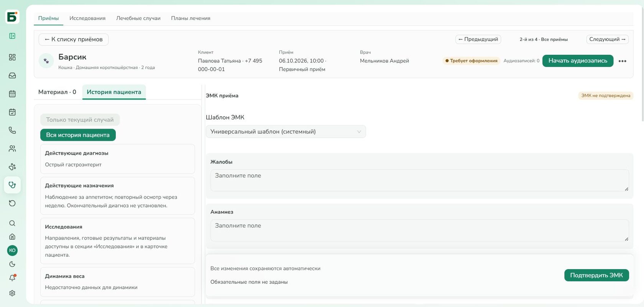644x307 pixels.
Task: Click the Острый гастроэнтерит diagnosis
Action: (x=73, y=165)
